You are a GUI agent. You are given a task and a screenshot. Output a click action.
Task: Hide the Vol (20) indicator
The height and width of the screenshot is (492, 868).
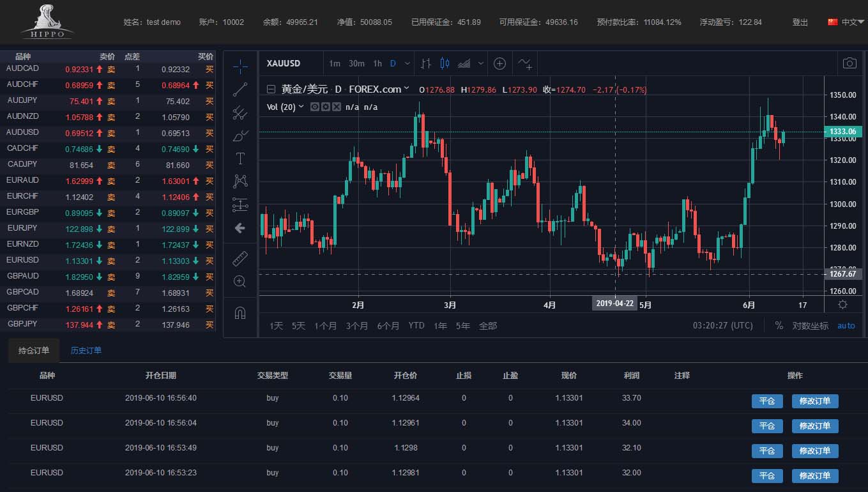point(315,107)
